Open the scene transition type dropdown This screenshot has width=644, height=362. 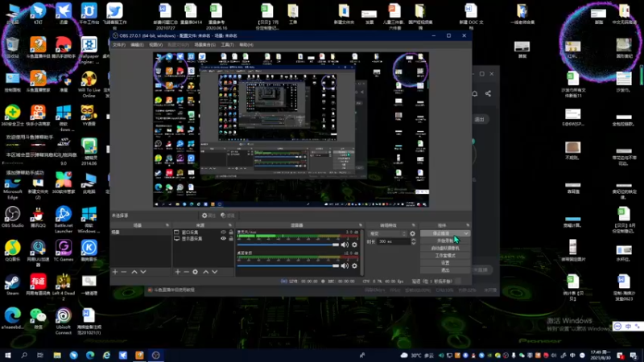[388, 233]
